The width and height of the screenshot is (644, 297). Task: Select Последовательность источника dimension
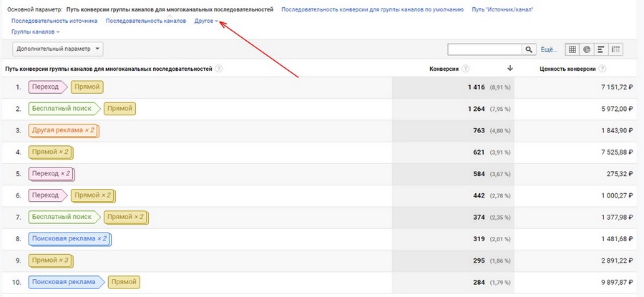[x=54, y=21]
